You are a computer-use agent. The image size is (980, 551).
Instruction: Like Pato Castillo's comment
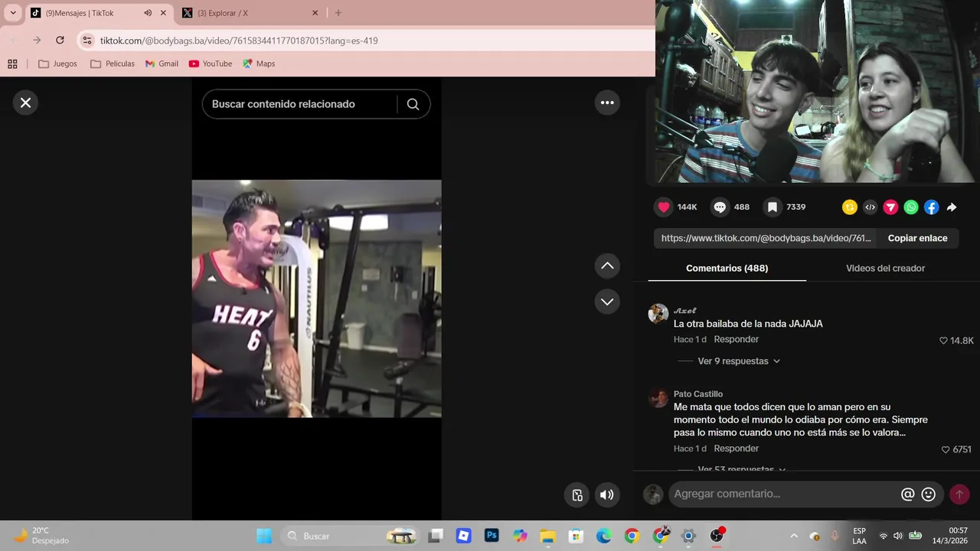click(x=946, y=450)
